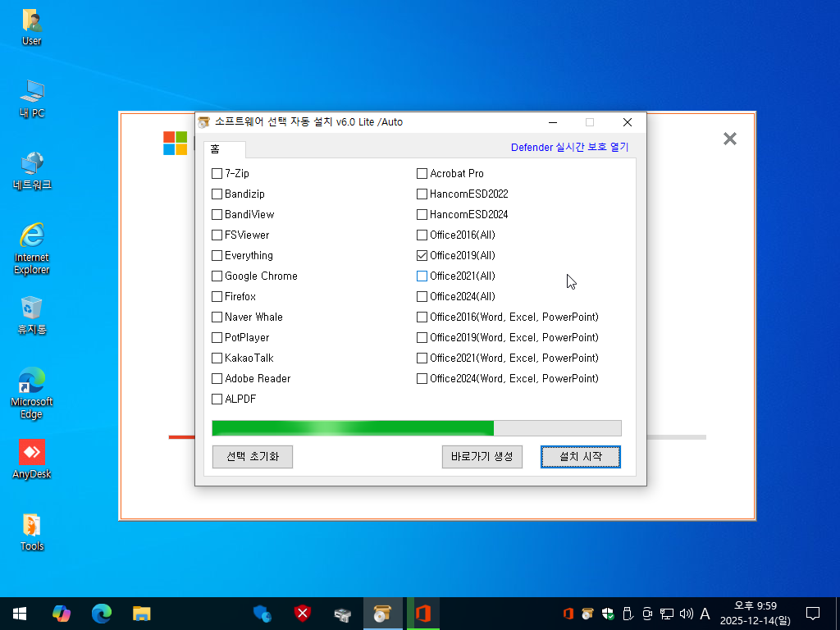Screen dimensions: 840x630
Task: Check HancomESD2022
Action: tap(422, 194)
